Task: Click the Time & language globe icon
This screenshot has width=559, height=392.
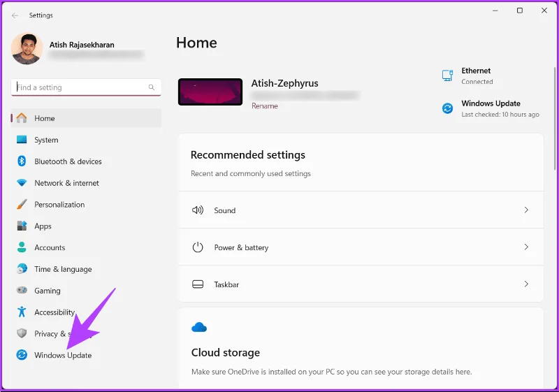Action: (22, 268)
